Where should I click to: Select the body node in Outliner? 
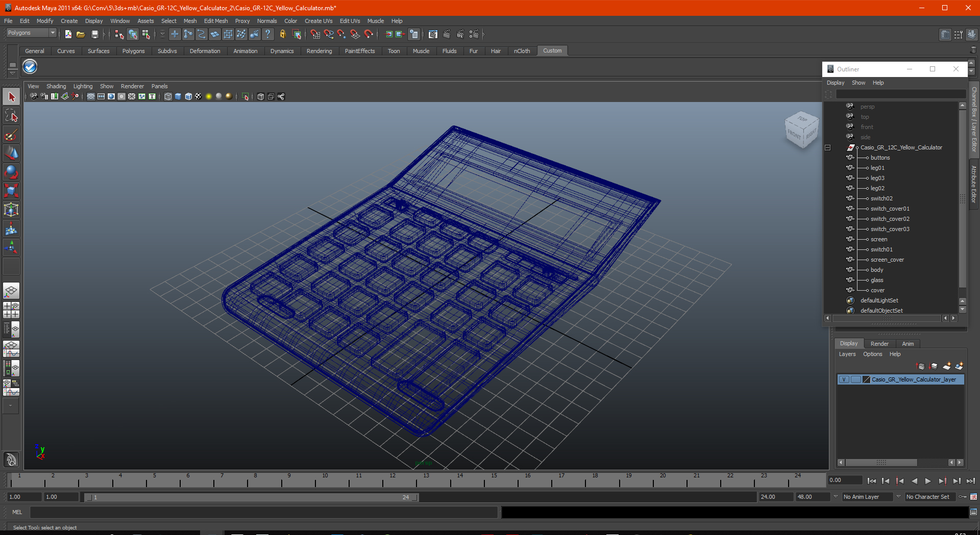pyautogui.click(x=877, y=270)
